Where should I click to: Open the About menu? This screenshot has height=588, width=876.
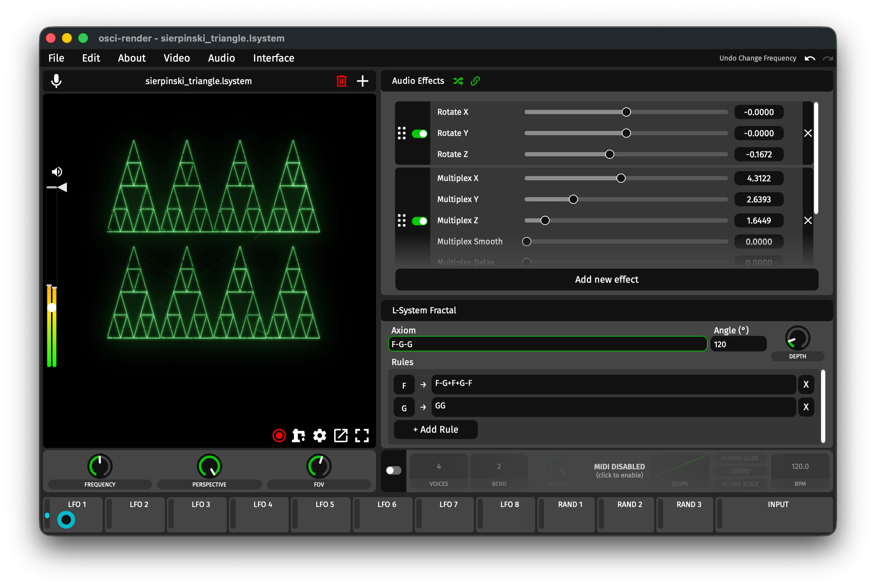132,58
